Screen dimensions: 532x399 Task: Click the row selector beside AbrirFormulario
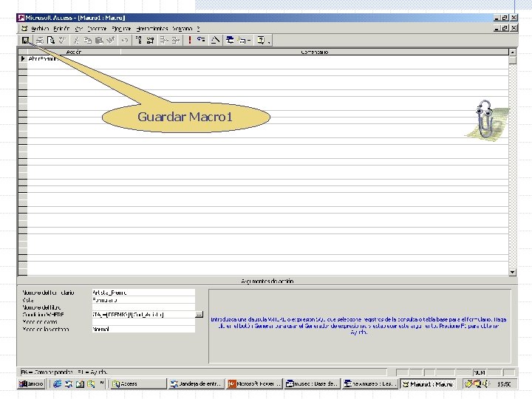pos(23,58)
